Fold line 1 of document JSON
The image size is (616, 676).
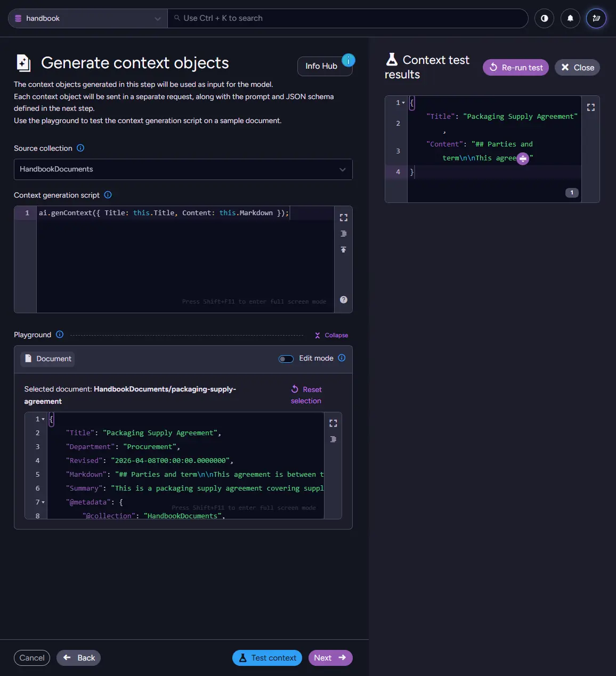point(43,419)
